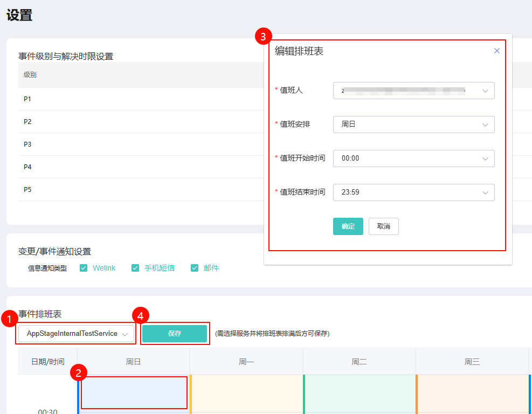Click the 周一 column header
Screen dimensions: 532x414
click(x=246, y=362)
